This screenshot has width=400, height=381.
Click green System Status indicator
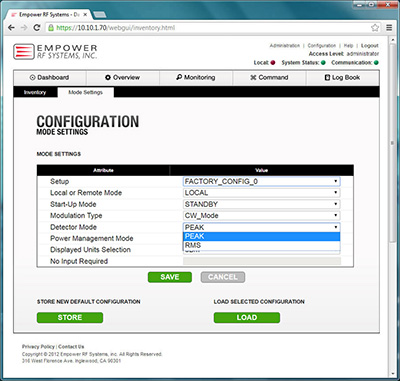(323, 63)
